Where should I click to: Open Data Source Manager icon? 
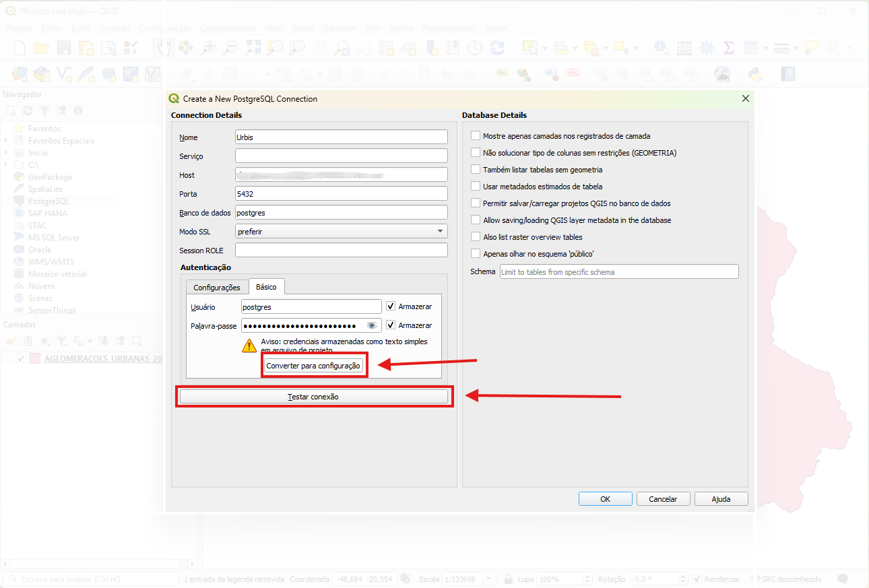point(20,73)
